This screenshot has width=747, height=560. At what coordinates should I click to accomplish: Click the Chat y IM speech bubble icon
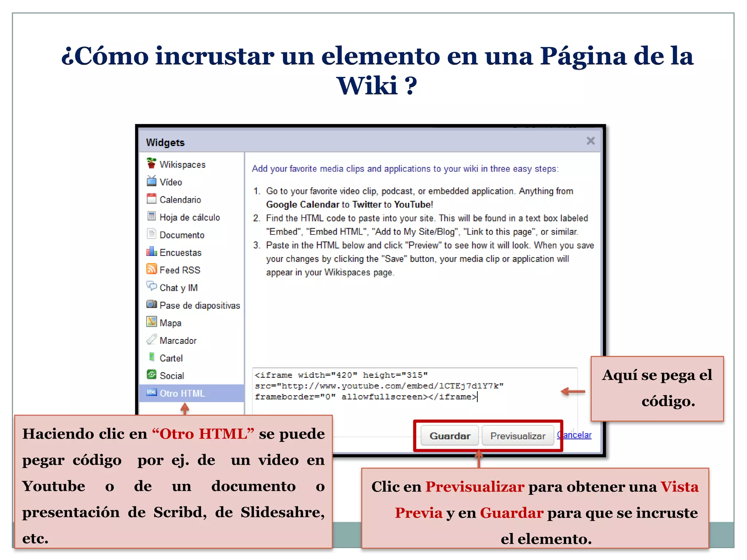[151, 286]
